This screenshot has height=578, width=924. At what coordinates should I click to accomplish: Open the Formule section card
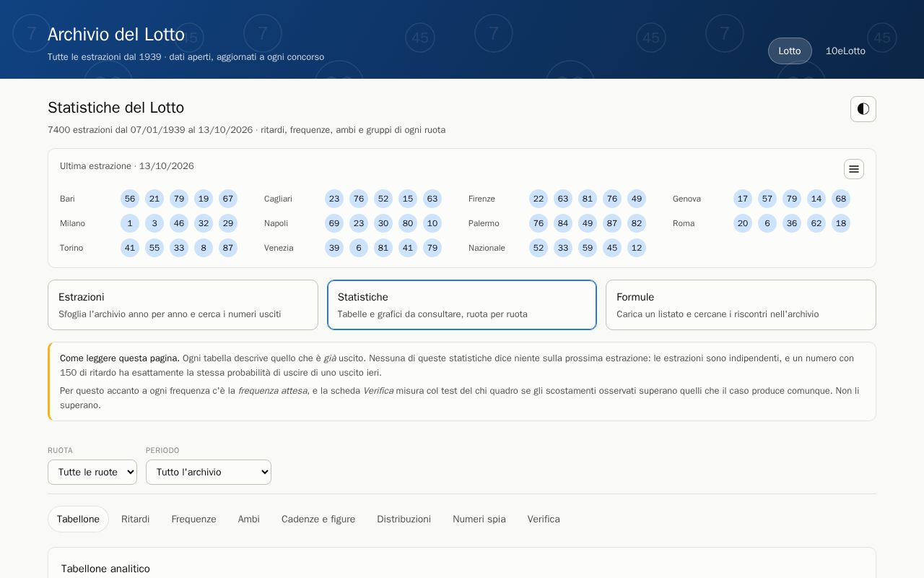click(x=741, y=305)
